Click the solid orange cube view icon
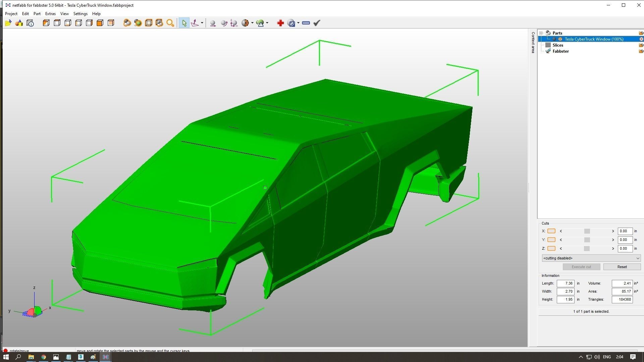The width and height of the screenshot is (644, 362). pyautogui.click(x=100, y=23)
